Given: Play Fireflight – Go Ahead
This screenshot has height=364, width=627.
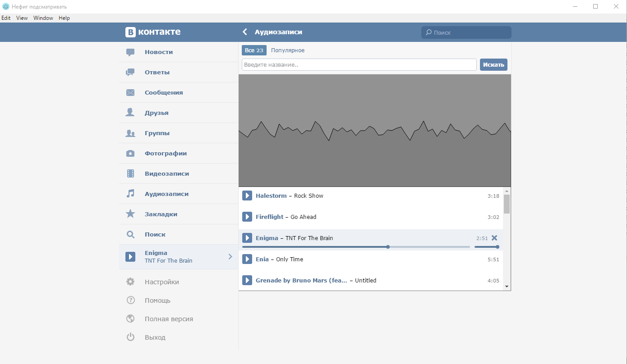Looking at the screenshot, I should point(247,217).
